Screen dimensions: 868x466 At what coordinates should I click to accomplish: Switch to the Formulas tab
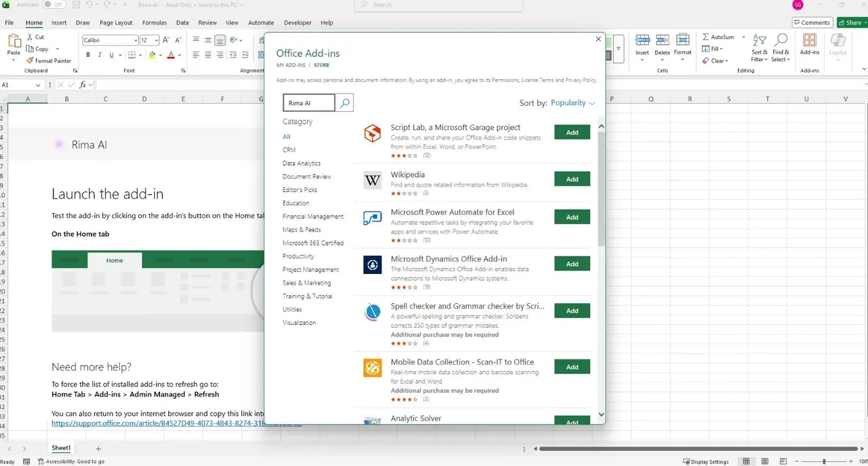[x=155, y=22]
